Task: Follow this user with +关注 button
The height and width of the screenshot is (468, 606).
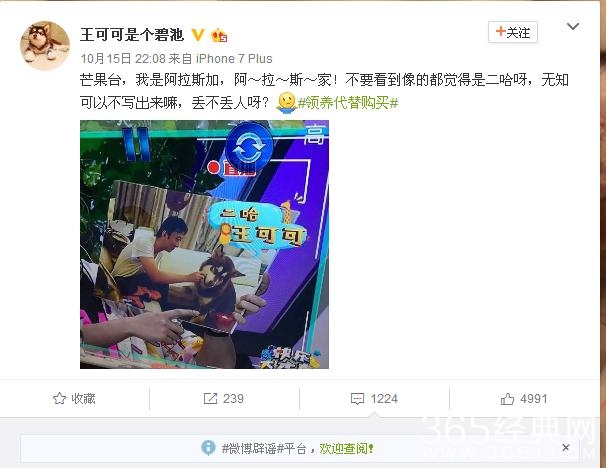Action: click(513, 32)
